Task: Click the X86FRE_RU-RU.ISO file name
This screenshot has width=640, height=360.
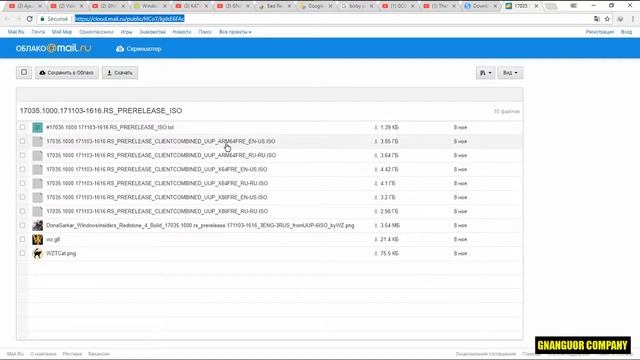Action: [x=157, y=211]
